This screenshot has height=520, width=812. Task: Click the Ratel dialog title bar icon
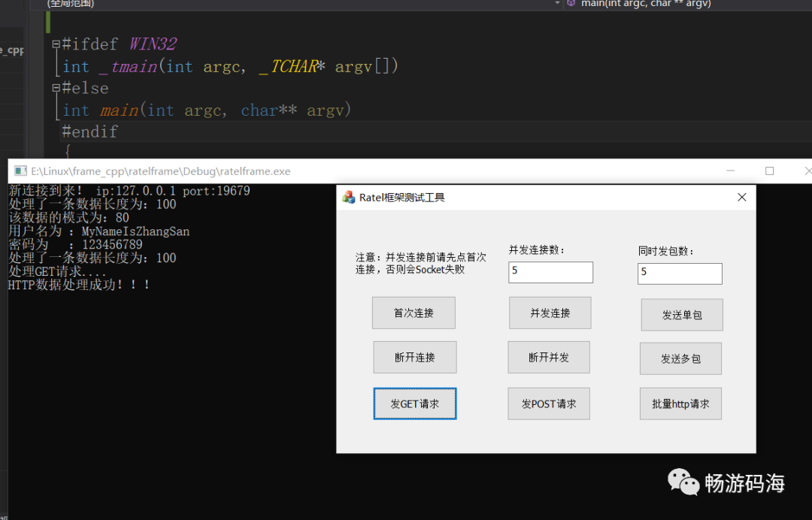click(349, 197)
